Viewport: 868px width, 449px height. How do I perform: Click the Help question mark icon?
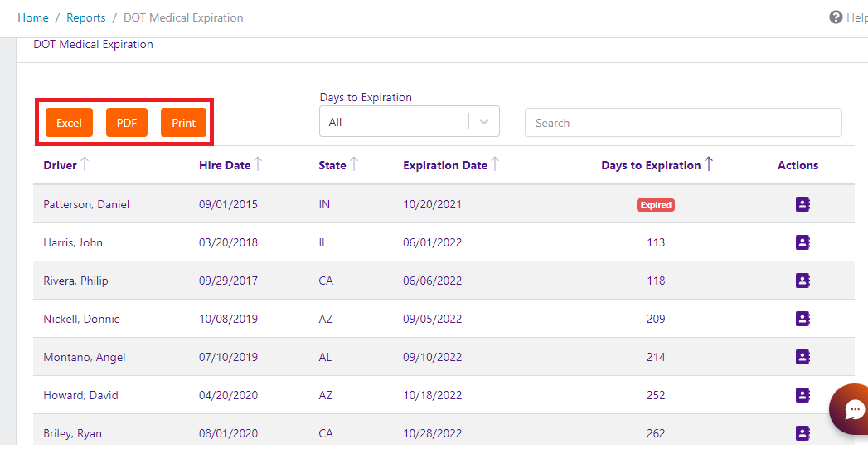(x=836, y=17)
